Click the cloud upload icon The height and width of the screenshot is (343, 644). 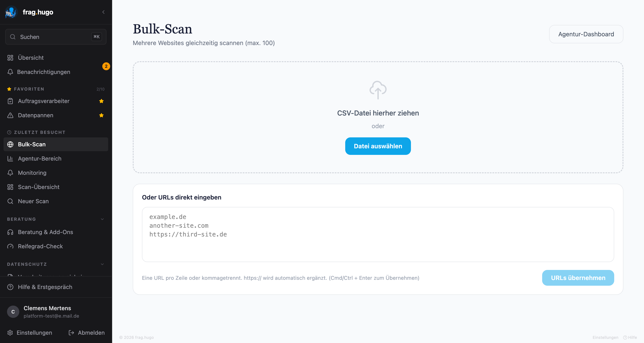tap(378, 90)
